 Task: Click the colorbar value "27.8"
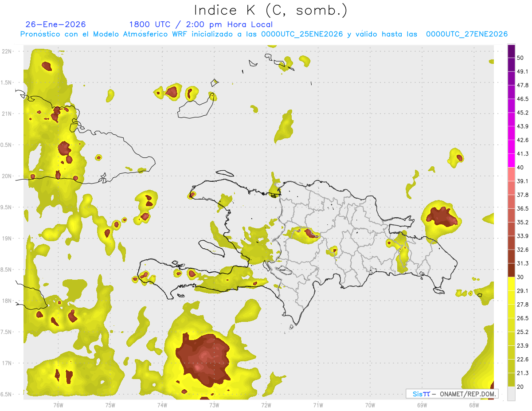tap(523, 305)
